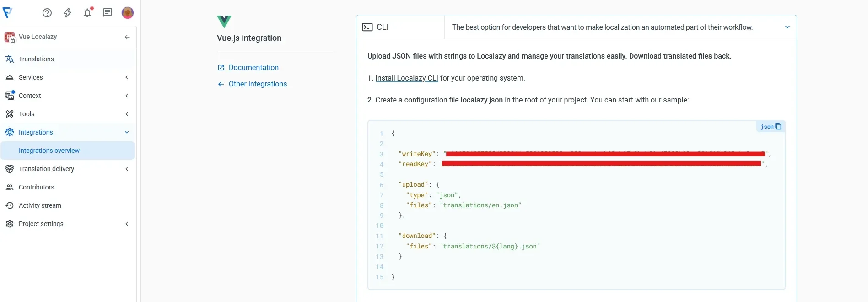
Task: Expand the Project settings chevron
Action: point(127,224)
